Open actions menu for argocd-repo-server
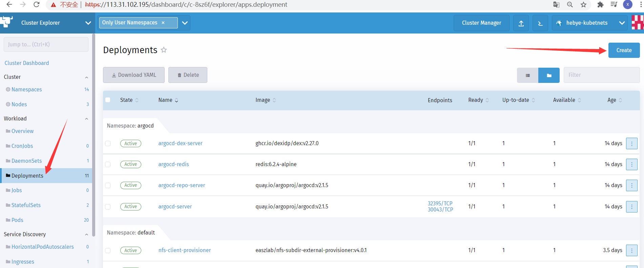Screen dimensions: 644x268 [x=631, y=185]
